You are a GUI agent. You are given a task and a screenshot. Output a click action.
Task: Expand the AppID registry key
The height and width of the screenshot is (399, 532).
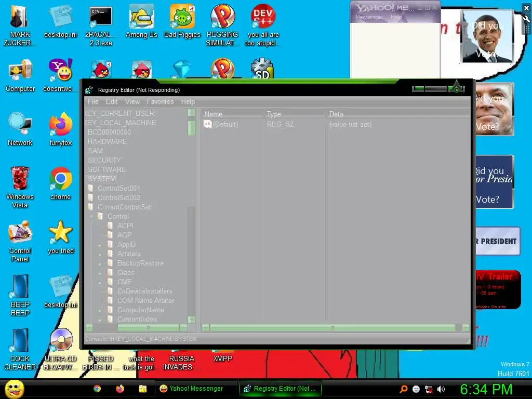click(x=100, y=245)
